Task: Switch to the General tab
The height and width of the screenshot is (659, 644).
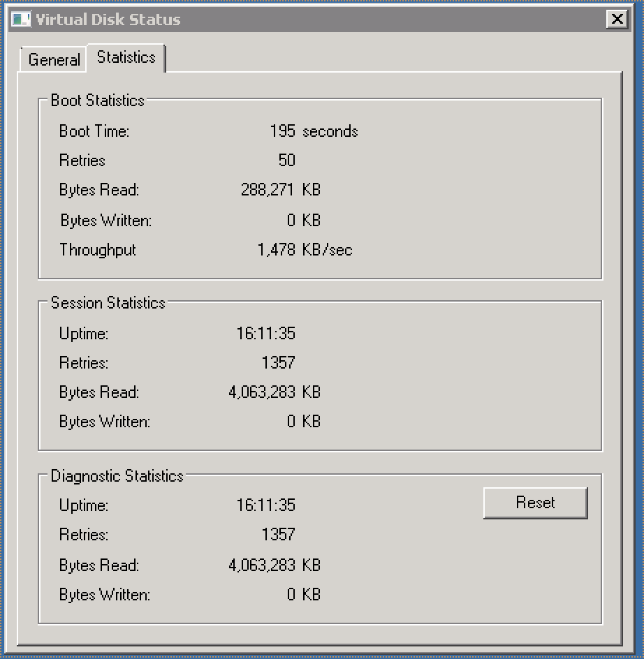Action: point(54,59)
